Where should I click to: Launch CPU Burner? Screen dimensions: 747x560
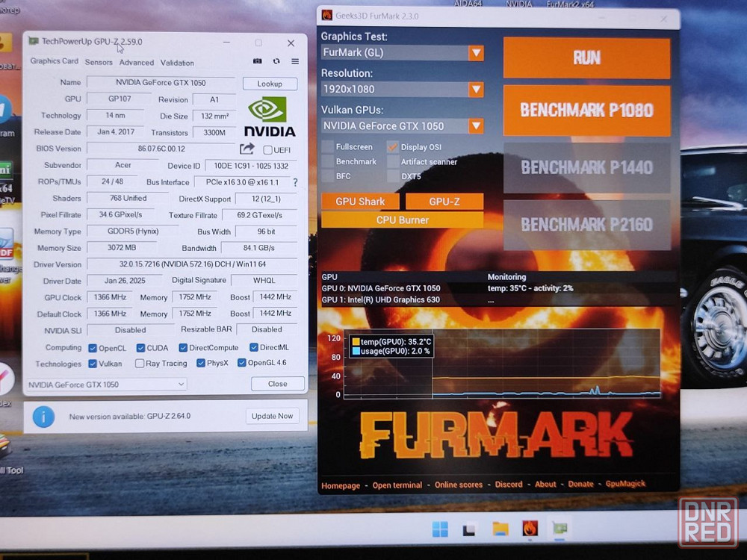coord(402,220)
